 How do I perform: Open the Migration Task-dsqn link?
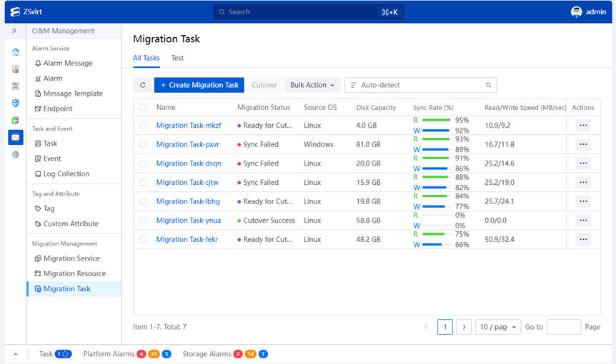[189, 163]
